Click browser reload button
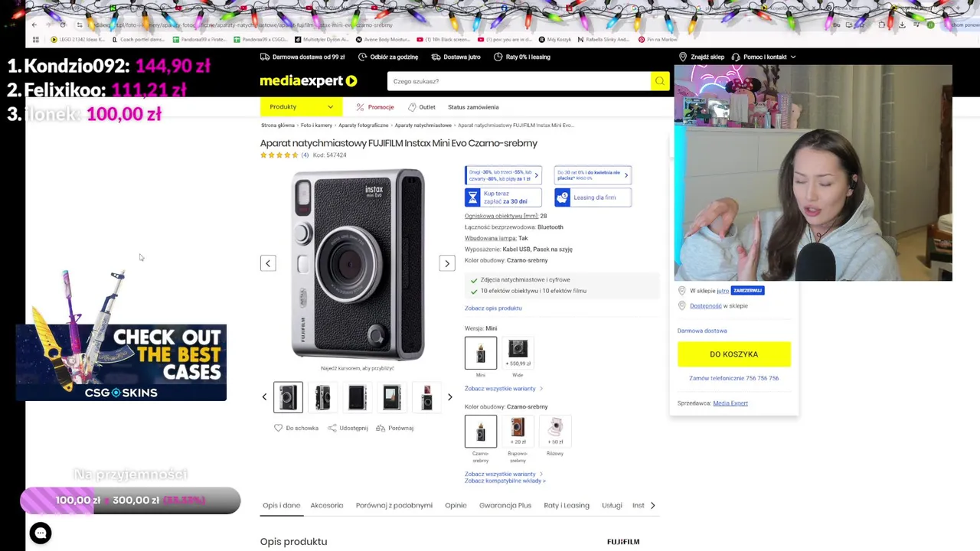The image size is (980, 551). (x=63, y=24)
